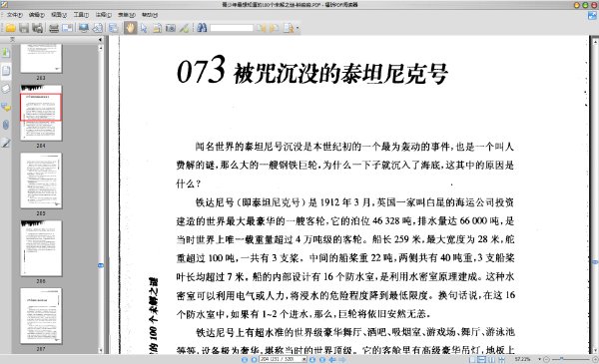Switch to single page layout mode

pos(472,360)
